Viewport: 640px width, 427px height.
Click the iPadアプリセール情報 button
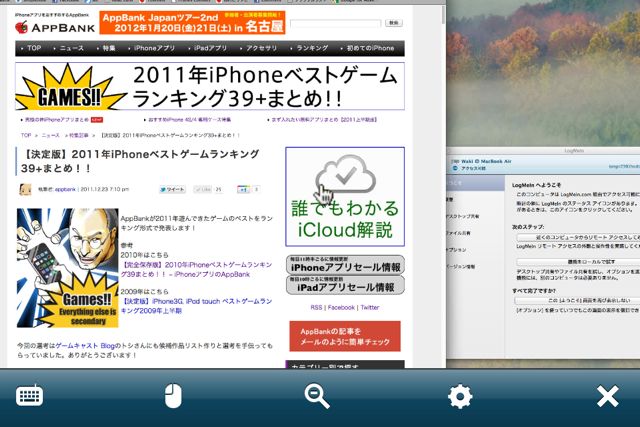[345, 285]
